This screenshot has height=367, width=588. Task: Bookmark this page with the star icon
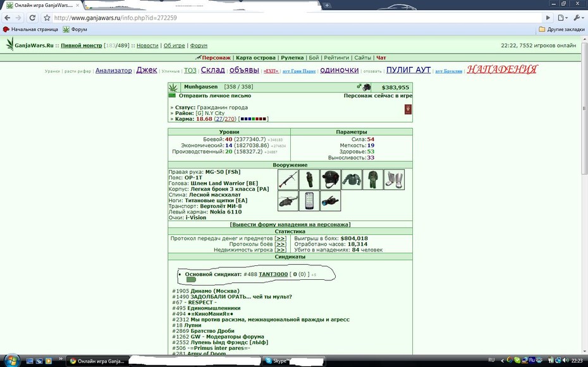click(x=47, y=18)
